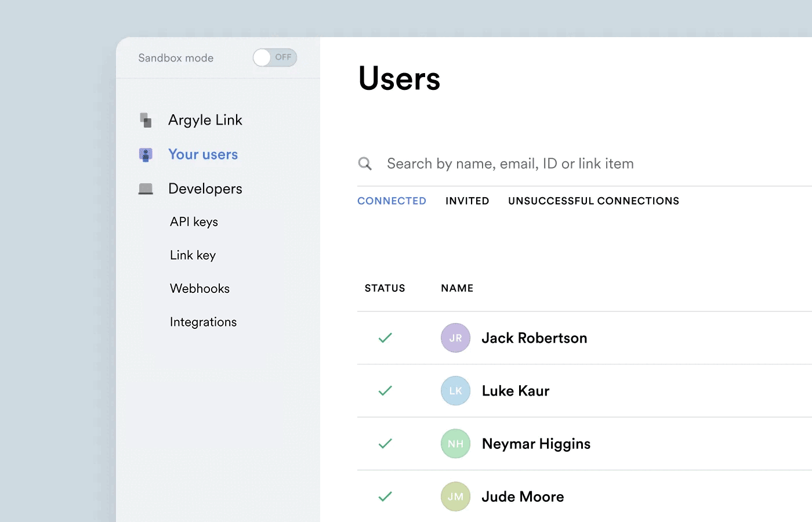Navigate to Integrations
Viewport: 812px width, 522px height.
[203, 322]
